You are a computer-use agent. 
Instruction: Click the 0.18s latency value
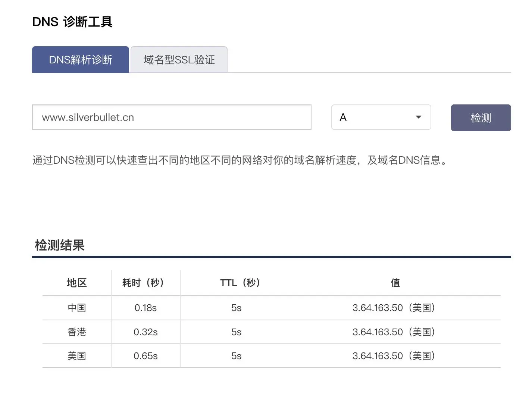(145, 308)
